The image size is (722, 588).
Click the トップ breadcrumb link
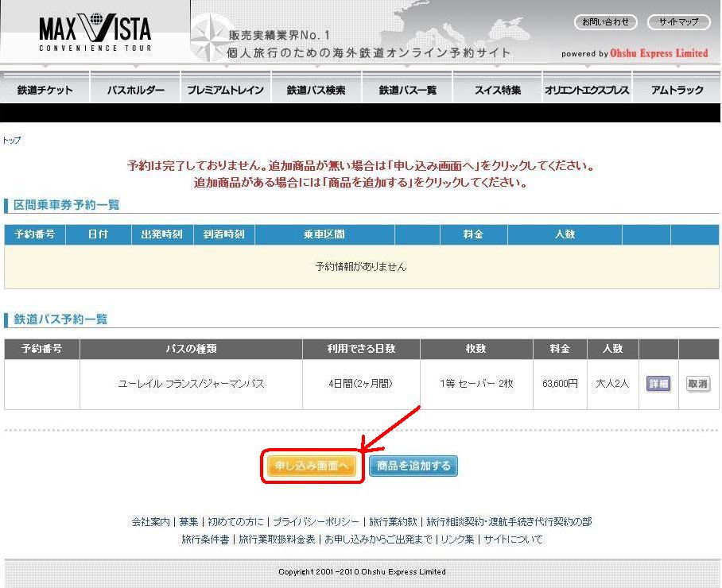pos(12,141)
